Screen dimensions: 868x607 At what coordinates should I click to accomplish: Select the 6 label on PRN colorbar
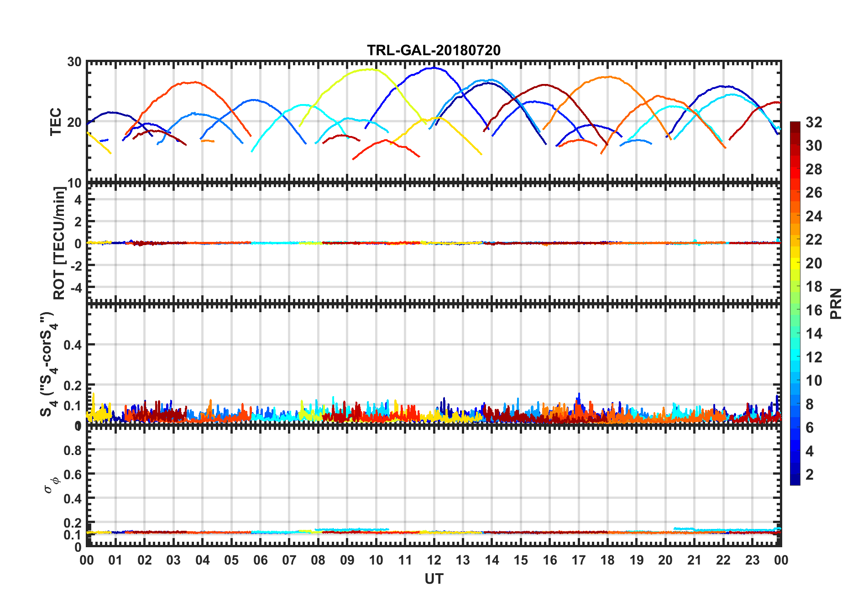coord(810,427)
